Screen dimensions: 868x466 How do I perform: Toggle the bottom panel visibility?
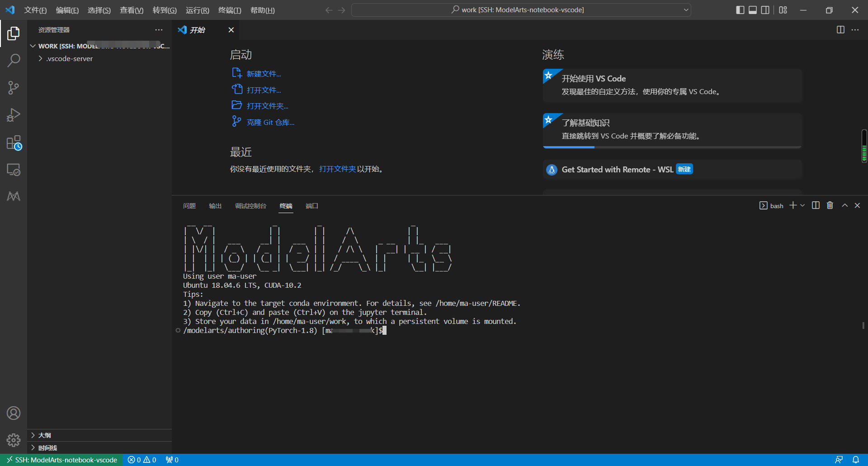[x=753, y=10]
